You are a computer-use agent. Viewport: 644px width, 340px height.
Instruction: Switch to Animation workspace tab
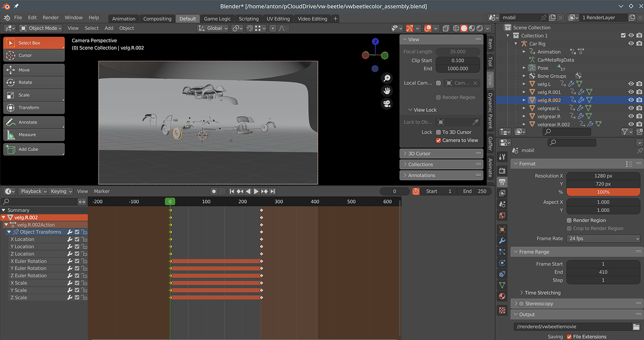pos(124,19)
